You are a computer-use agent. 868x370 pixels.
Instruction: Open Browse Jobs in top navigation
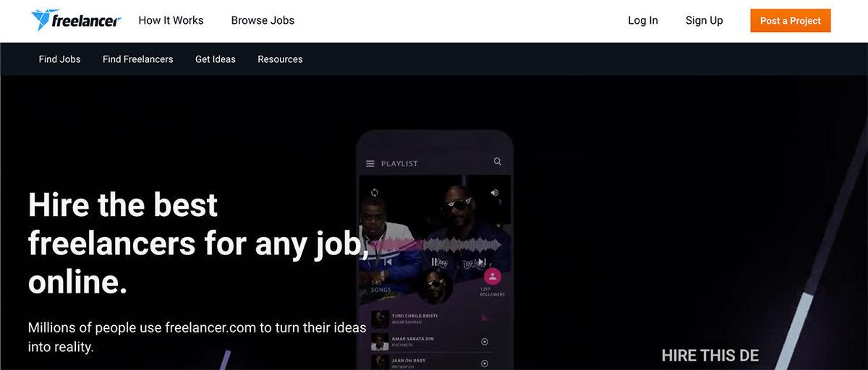tap(263, 20)
